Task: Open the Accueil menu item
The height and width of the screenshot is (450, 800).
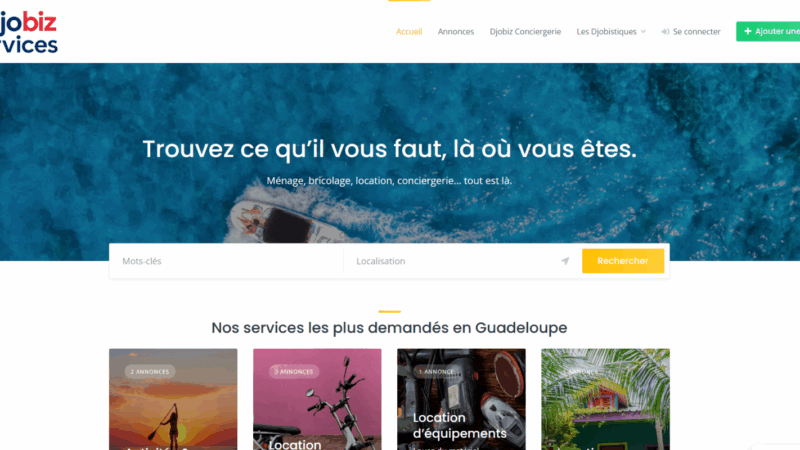Action: tap(409, 32)
